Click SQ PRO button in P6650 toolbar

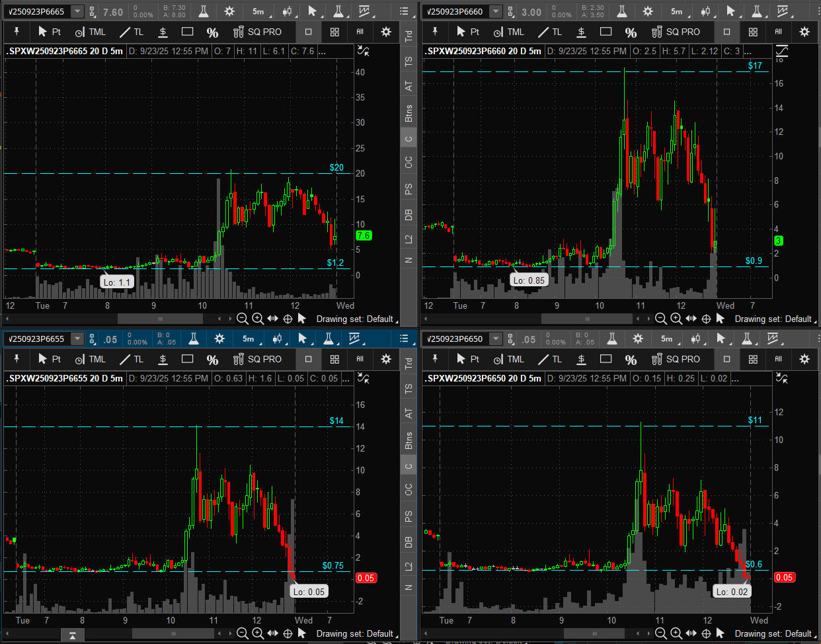[x=676, y=359]
